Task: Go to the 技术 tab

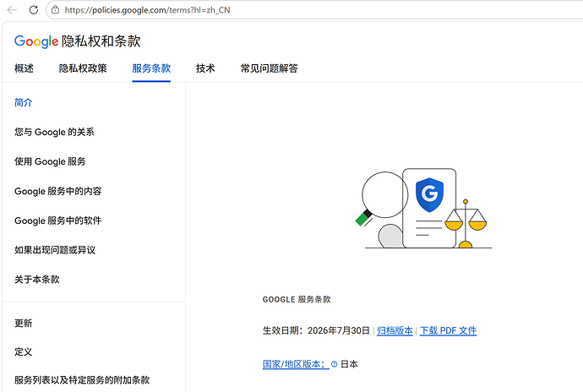Action: pos(205,68)
